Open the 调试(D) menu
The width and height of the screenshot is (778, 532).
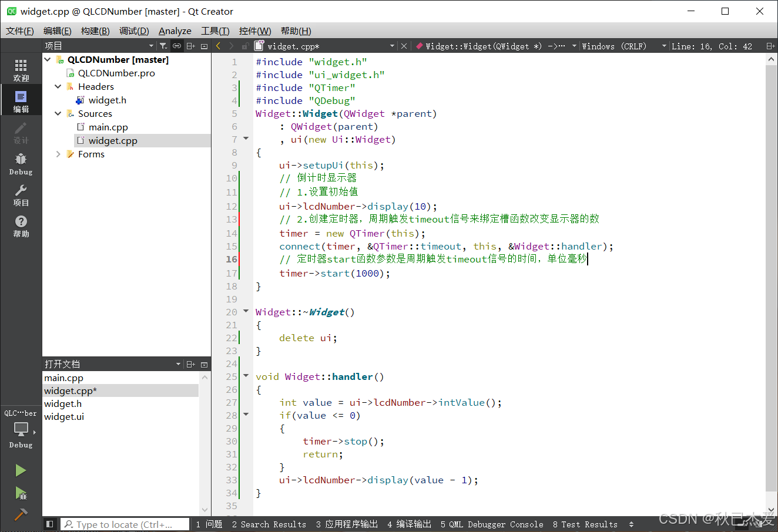click(x=134, y=31)
